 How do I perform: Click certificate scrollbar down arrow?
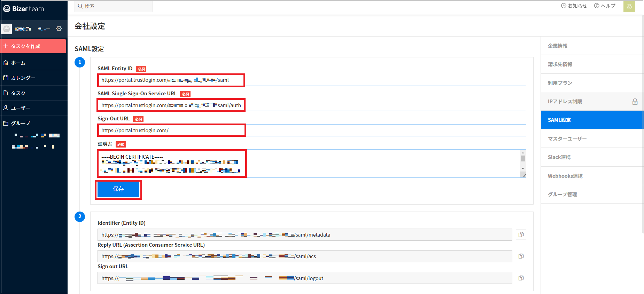point(523,168)
